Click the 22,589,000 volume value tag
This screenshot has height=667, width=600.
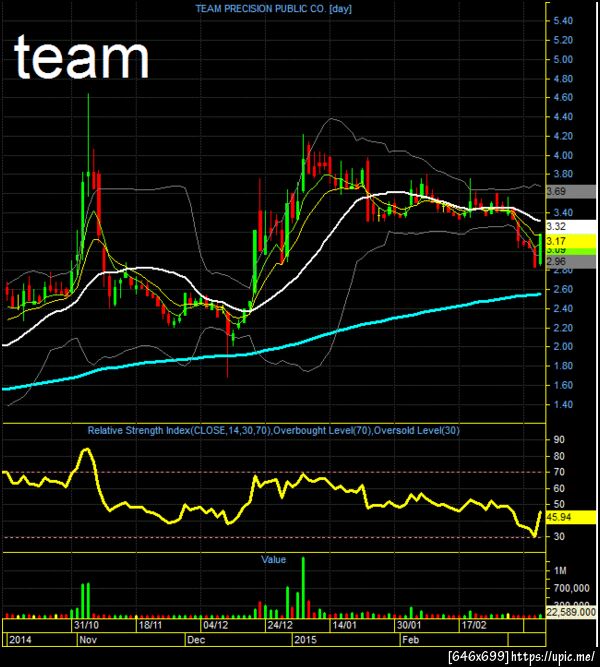click(571, 612)
